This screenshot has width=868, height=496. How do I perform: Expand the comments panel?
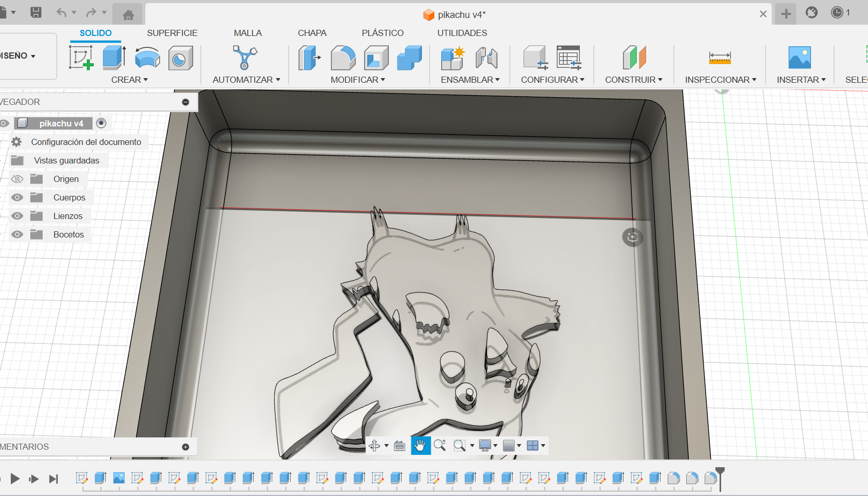pyautogui.click(x=185, y=447)
